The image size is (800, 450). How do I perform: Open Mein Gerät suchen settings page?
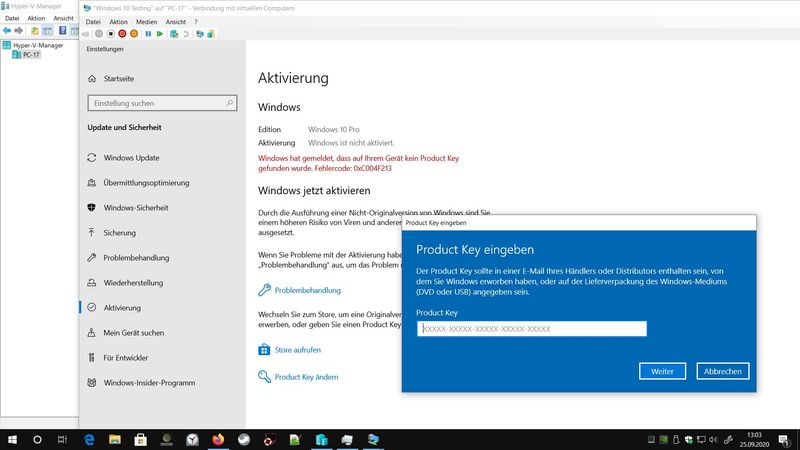coord(134,333)
